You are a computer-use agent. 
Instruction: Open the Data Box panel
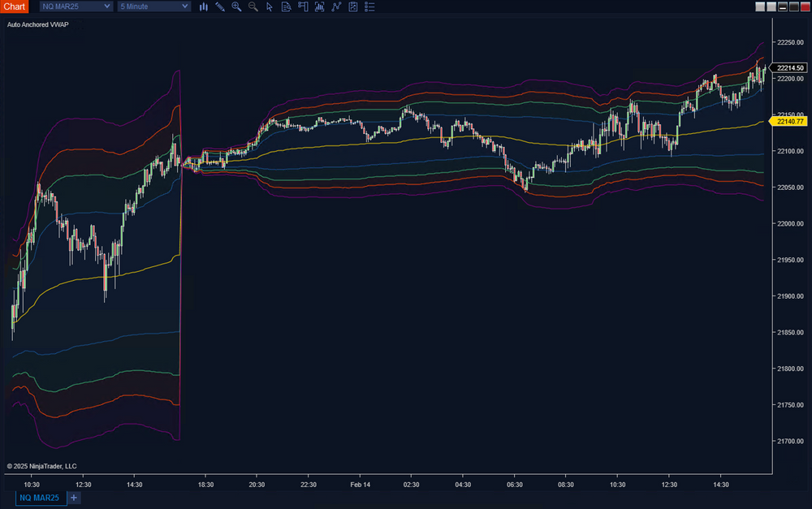(x=286, y=6)
